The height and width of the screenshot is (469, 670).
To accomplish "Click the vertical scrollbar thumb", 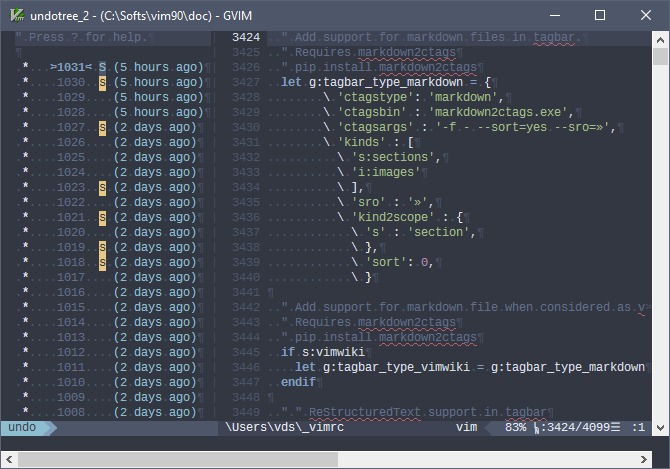I will tap(660, 56).
